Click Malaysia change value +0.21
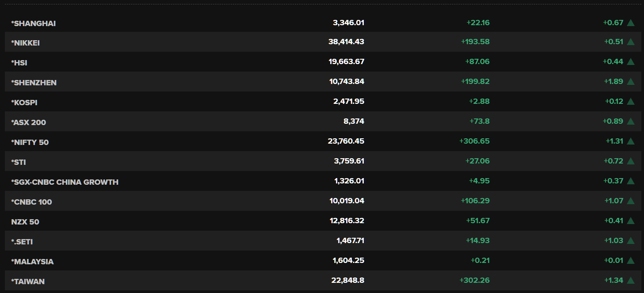The width and height of the screenshot is (644, 293). click(x=480, y=260)
